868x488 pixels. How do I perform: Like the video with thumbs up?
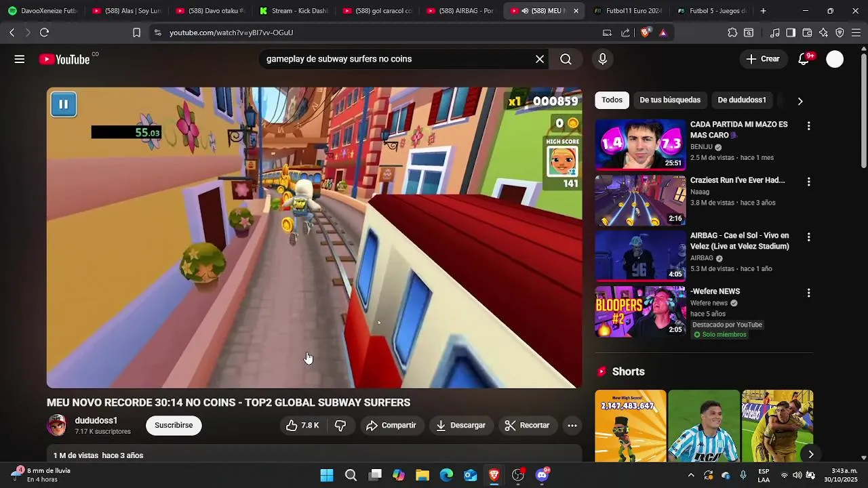tap(302, 426)
